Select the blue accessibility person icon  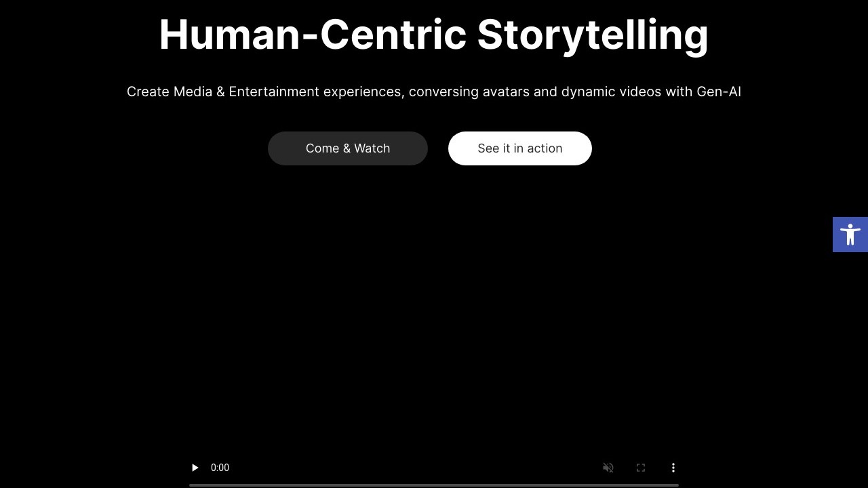tap(850, 235)
